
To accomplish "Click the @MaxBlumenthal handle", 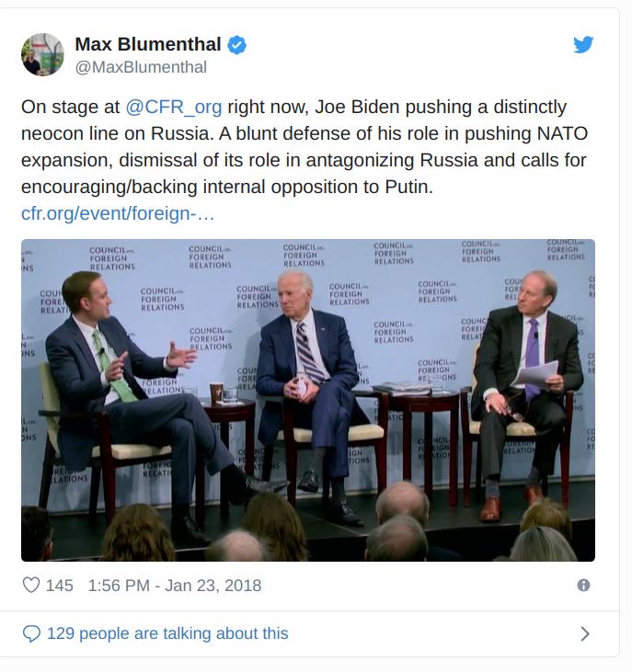I will 141,67.
